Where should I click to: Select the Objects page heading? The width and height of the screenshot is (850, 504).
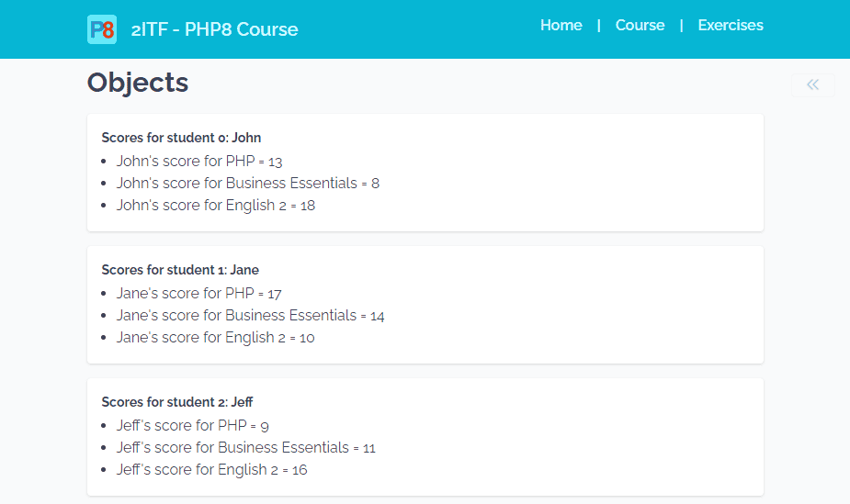pos(138,83)
